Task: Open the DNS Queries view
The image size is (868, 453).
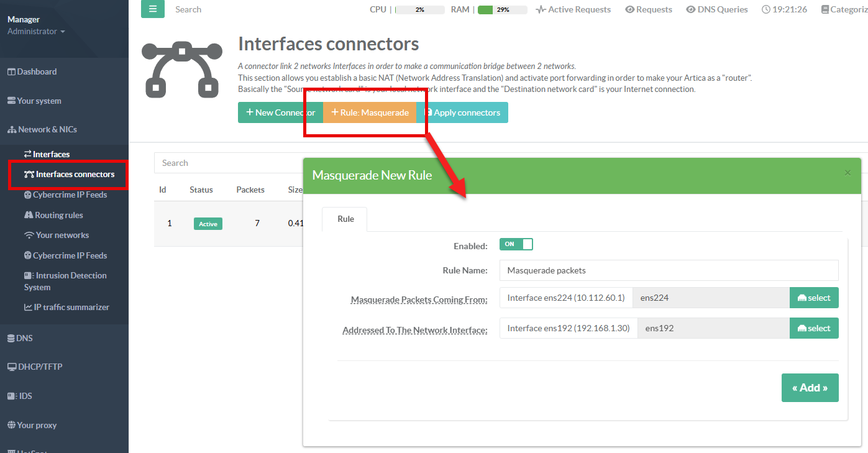Action: (x=716, y=9)
